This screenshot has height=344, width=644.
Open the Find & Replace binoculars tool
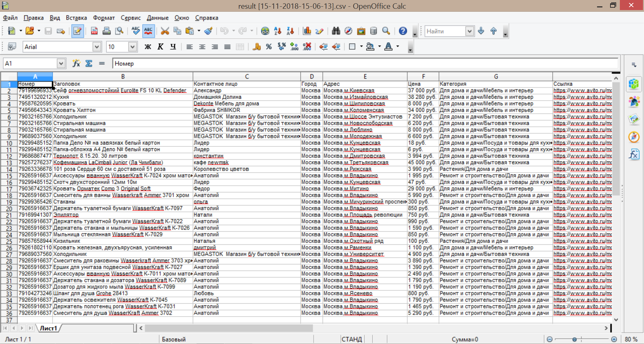click(x=336, y=31)
